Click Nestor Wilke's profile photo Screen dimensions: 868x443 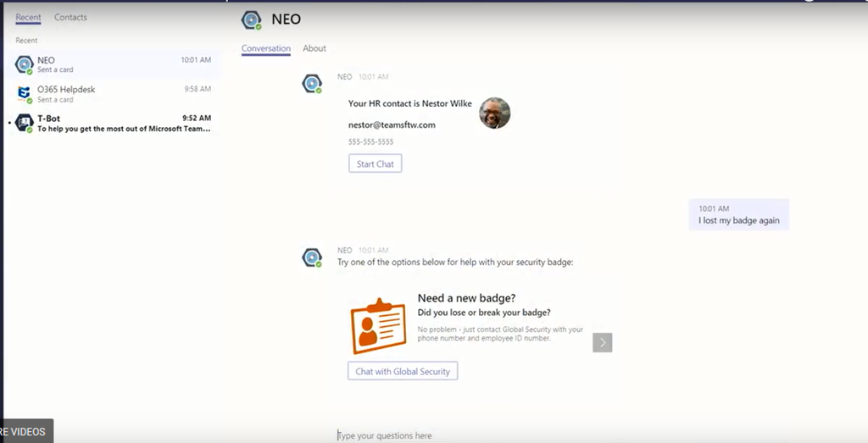tap(494, 113)
